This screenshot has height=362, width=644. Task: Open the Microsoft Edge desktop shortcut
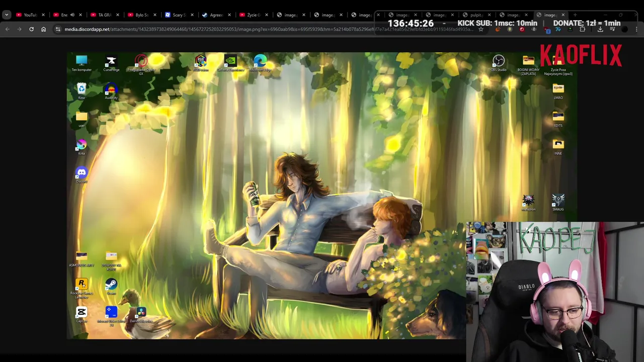pos(260,63)
